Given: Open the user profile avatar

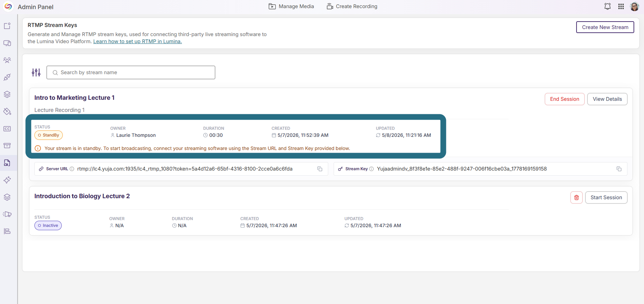Looking at the screenshot, I should [634, 6].
